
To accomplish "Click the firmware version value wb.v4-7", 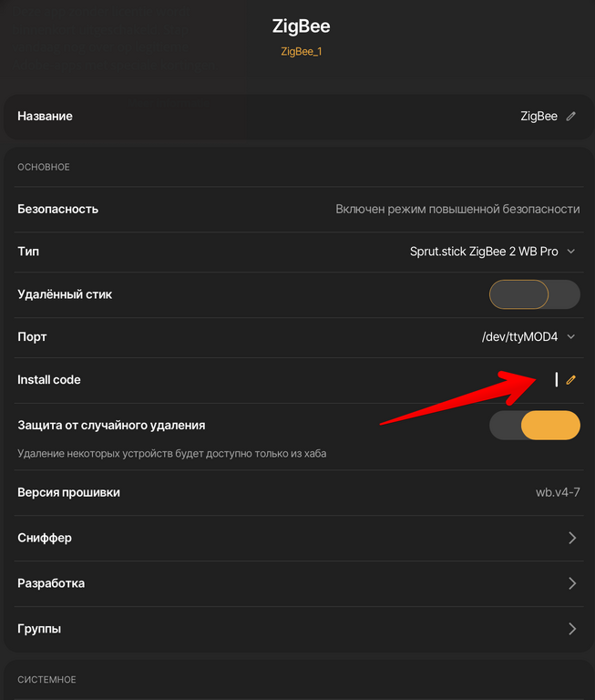I will click(x=558, y=493).
